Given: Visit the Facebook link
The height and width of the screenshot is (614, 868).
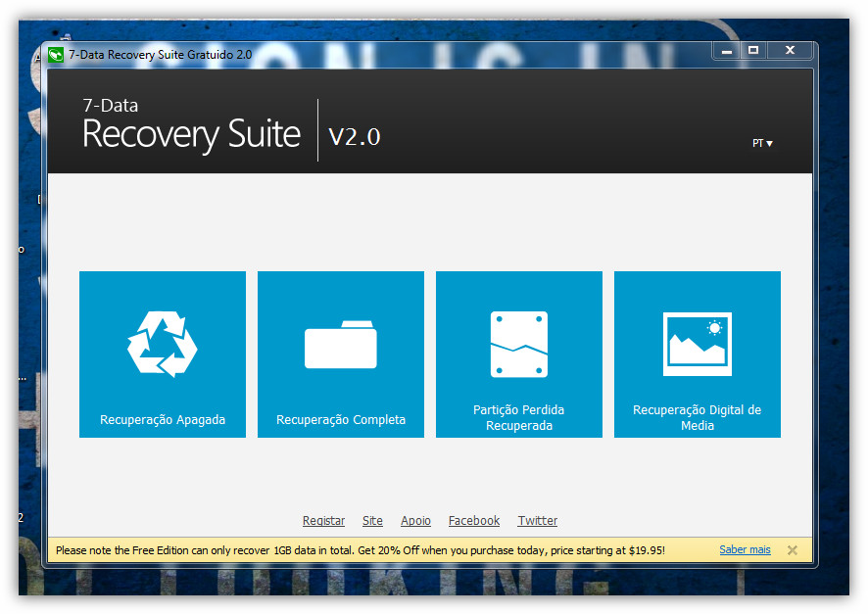Looking at the screenshot, I should [x=474, y=521].
